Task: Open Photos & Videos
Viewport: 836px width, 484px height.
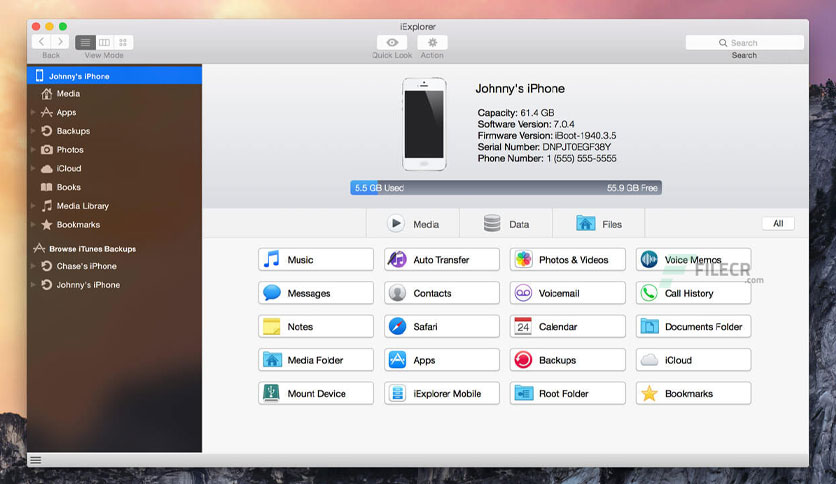Action: pos(567,260)
